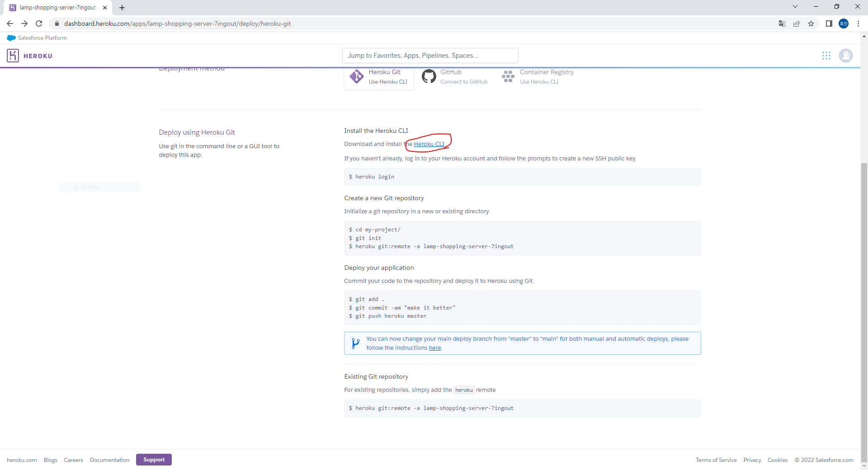The image size is (868, 470).
Task: Go back with browser back arrow
Action: pyautogui.click(x=10, y=23)
